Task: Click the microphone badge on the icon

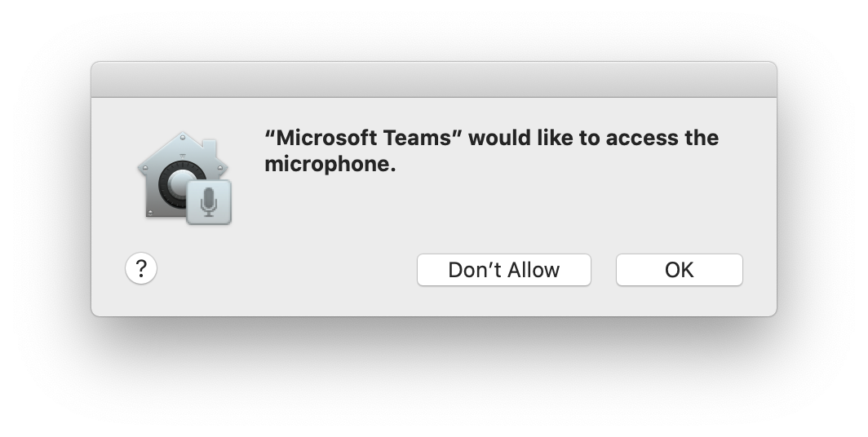Action: 209,202
